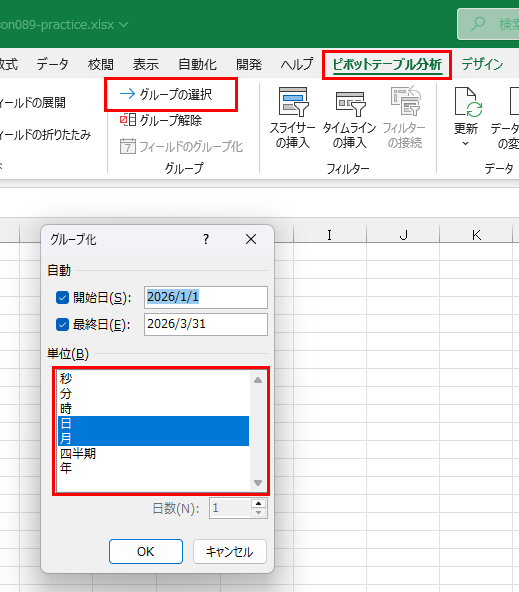The width and height of the screenshot is (519, 592).
Task: Click the 更新 refresh icon
Action: tap(468, 102)
